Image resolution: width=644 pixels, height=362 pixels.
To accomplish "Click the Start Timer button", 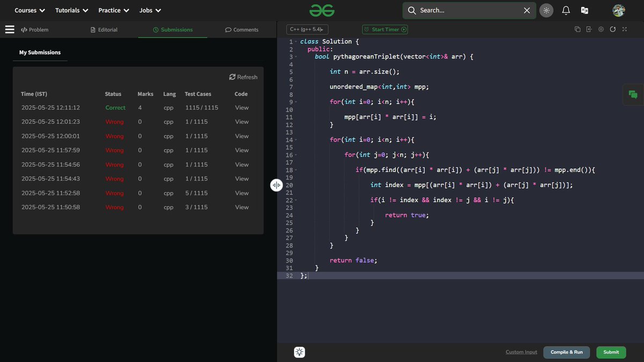I will [x=385, y=29].
